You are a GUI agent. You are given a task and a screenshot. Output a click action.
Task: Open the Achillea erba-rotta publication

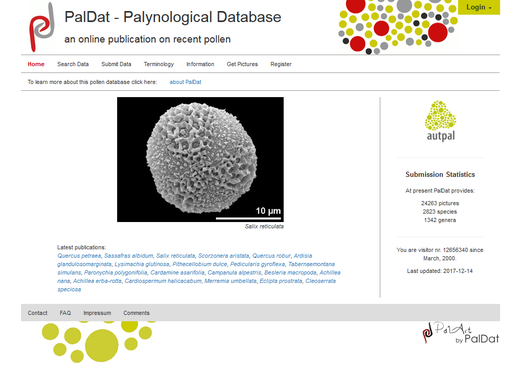tap(97, 281)
